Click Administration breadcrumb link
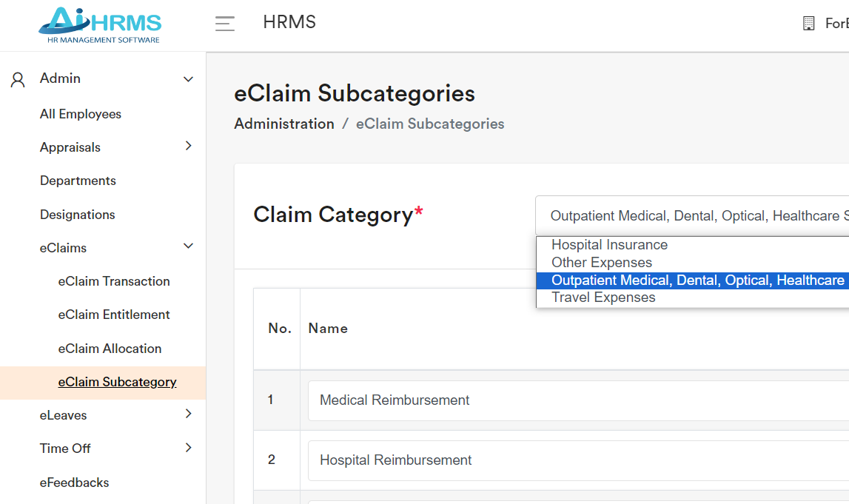Screen dimensions: 849x504 (x=284, y=124)
